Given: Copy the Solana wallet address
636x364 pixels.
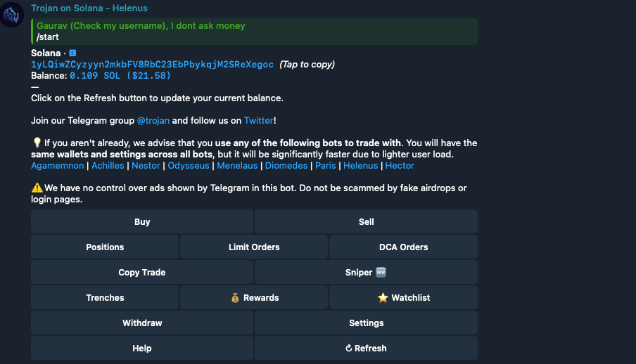Looking at the screenshot, I should [152, 64].
